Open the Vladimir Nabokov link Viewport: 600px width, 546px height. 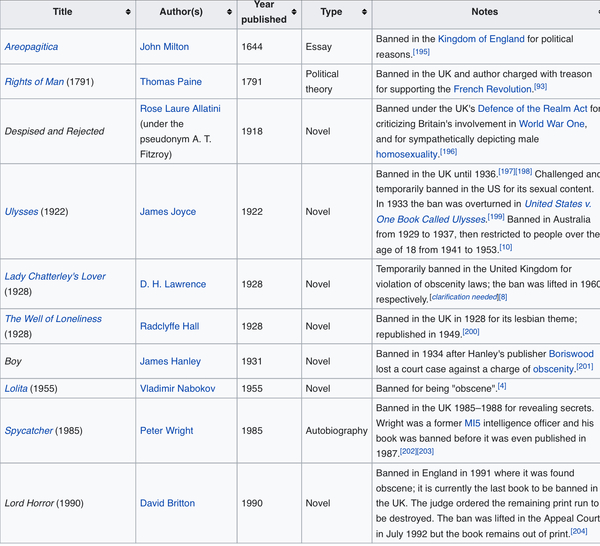177,388
